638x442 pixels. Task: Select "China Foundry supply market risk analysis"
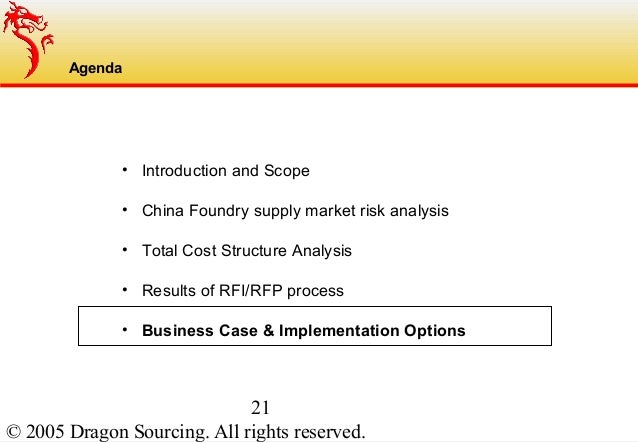click(295, 211)
